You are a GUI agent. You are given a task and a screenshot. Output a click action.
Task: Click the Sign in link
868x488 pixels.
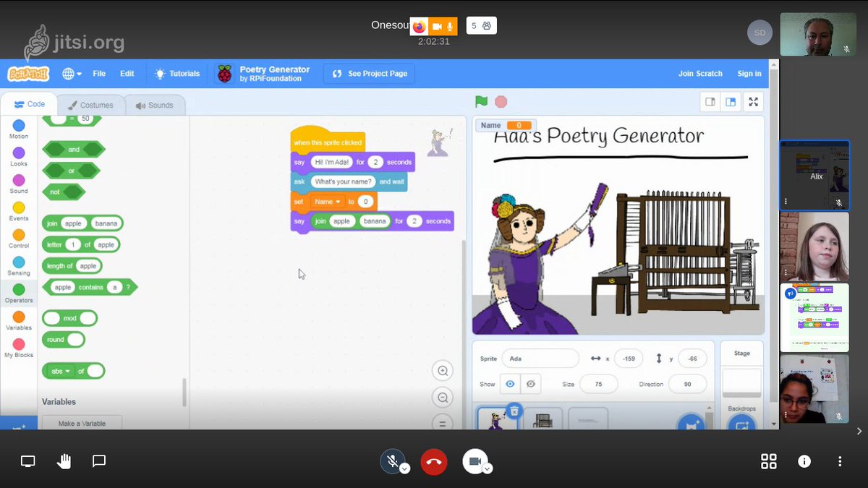[x=749, y=74]
